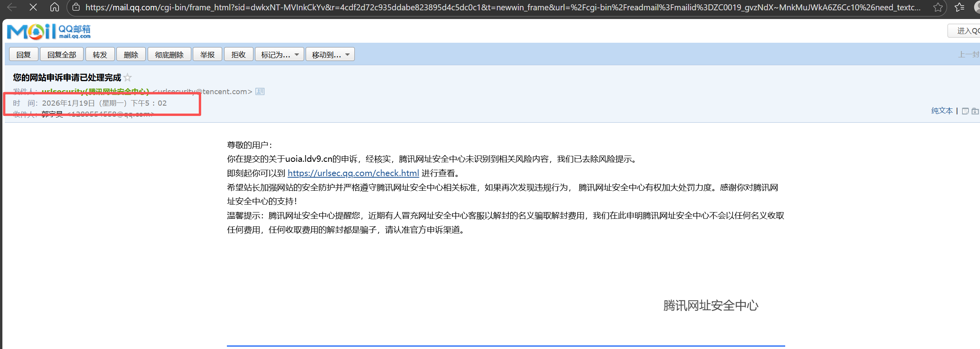Click the subject 您的网站申诉申请已处理完成
This screenshot has height=349, width=980.
click(x=67, y=78)
